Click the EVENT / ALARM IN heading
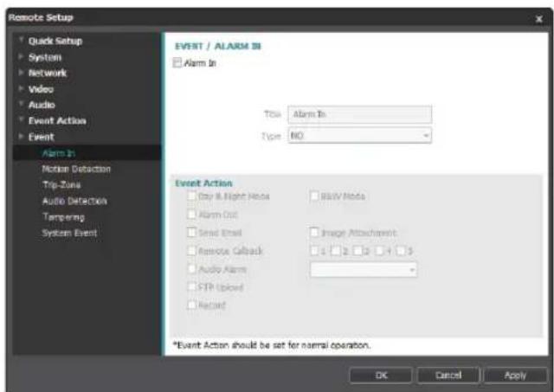 [218, 46]
